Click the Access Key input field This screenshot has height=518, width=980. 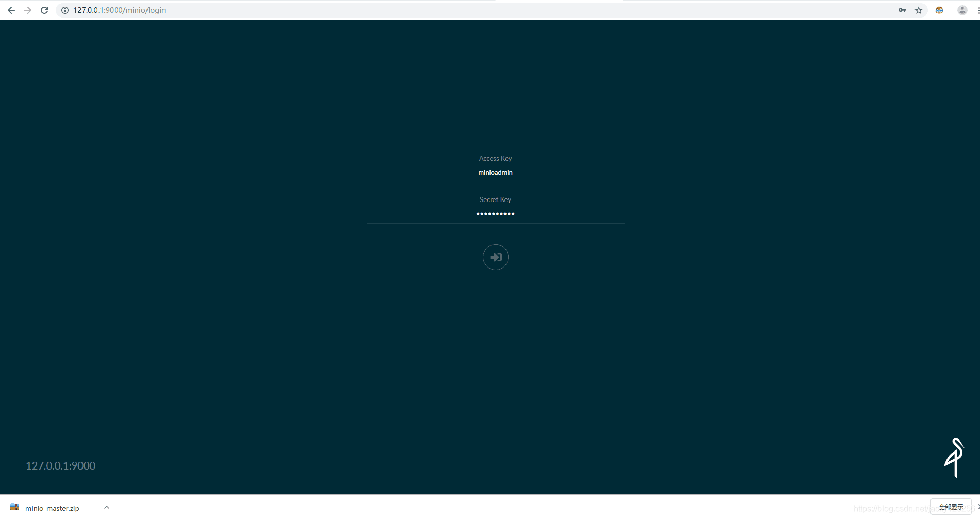coord(495,173)
